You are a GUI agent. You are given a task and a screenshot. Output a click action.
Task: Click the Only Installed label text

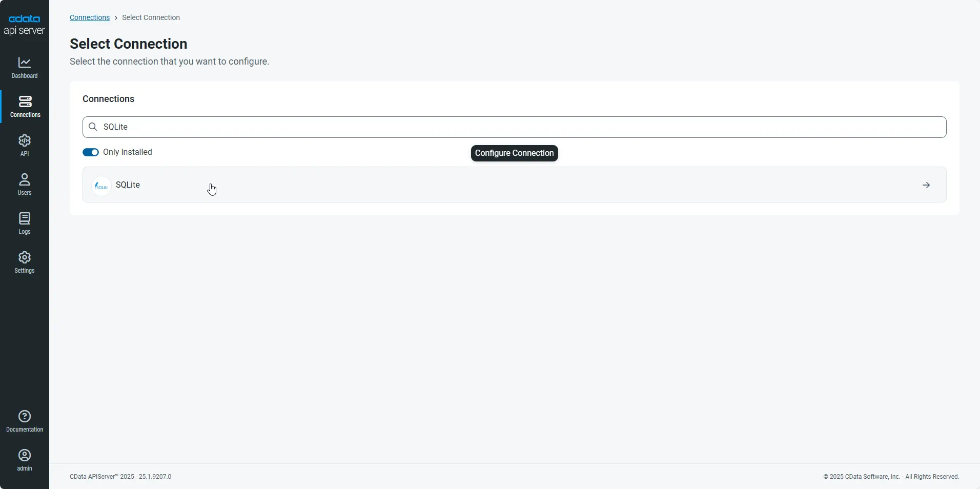click(x=127, y=152)
